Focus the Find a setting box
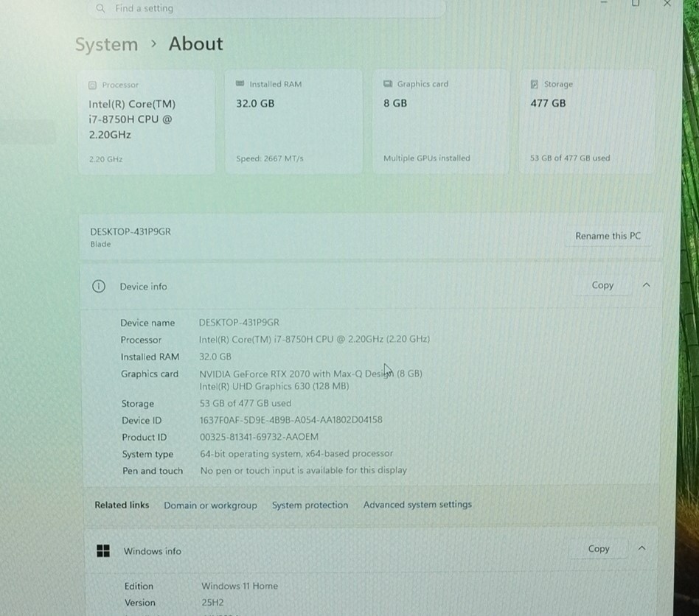 (x=267, y=8)
